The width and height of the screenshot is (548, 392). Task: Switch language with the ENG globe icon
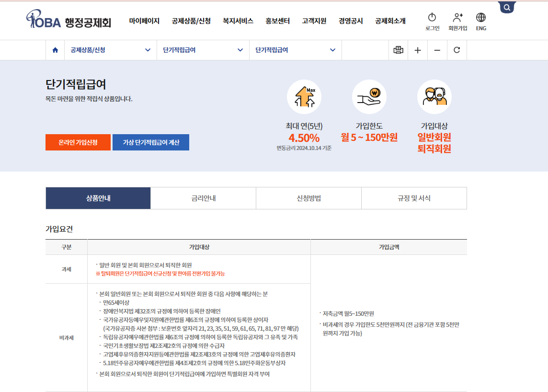pos(481,17)
